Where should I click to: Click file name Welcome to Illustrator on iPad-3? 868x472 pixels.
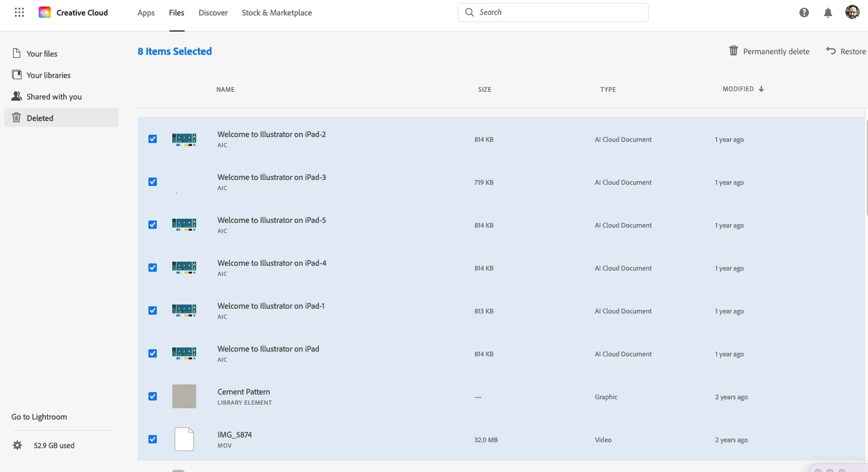[272, 177]
